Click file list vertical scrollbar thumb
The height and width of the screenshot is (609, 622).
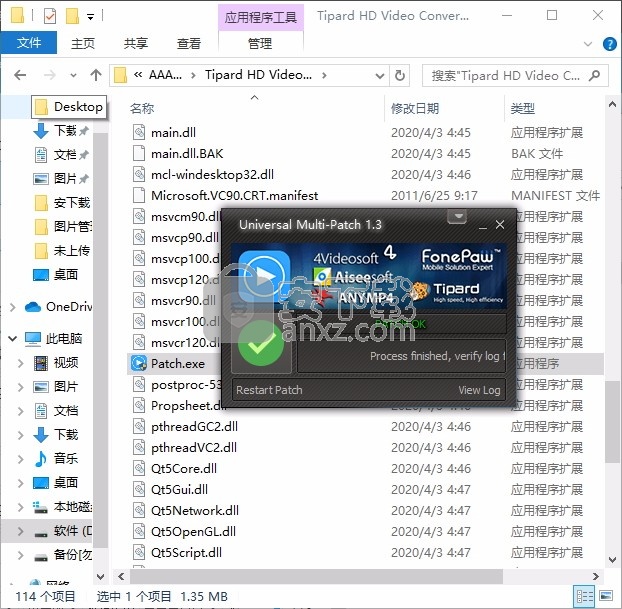pyautogui.click(x=612, y=421)
